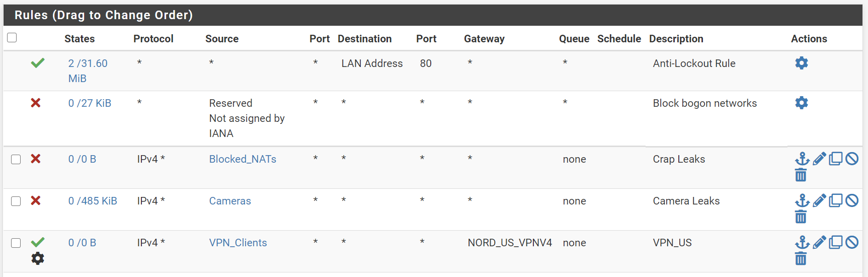This screenshot has height=277, width=868.
Task: Click the red block icon on Cameras rule
Action: click(36, 200)
